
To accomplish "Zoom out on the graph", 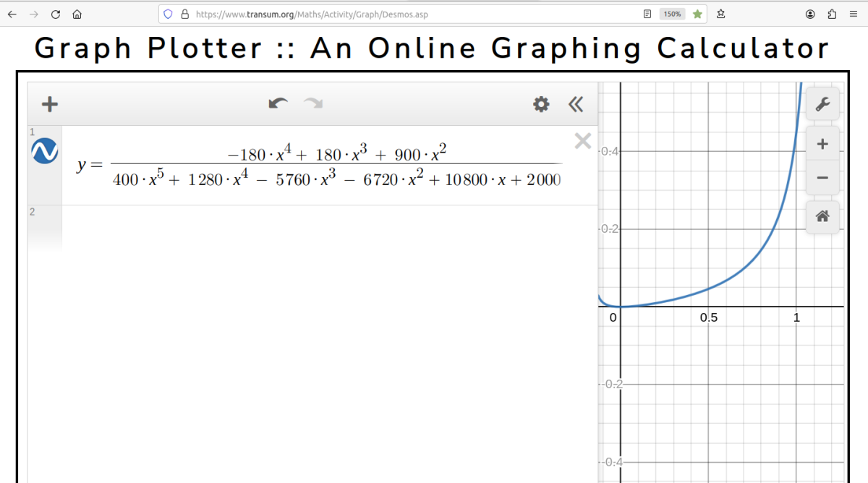I will point(822,178).
